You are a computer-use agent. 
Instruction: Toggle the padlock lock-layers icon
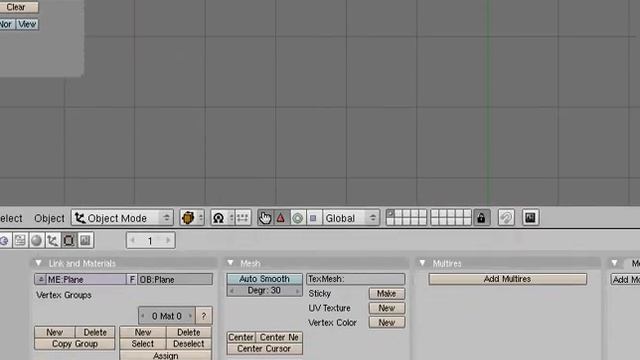pos(482,218)
